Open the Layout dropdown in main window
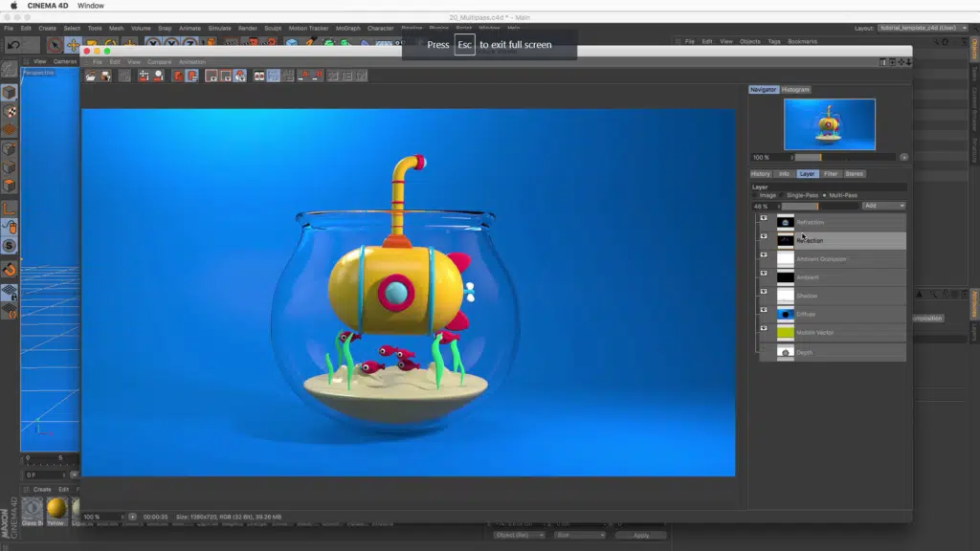 (x=923, y=28)
